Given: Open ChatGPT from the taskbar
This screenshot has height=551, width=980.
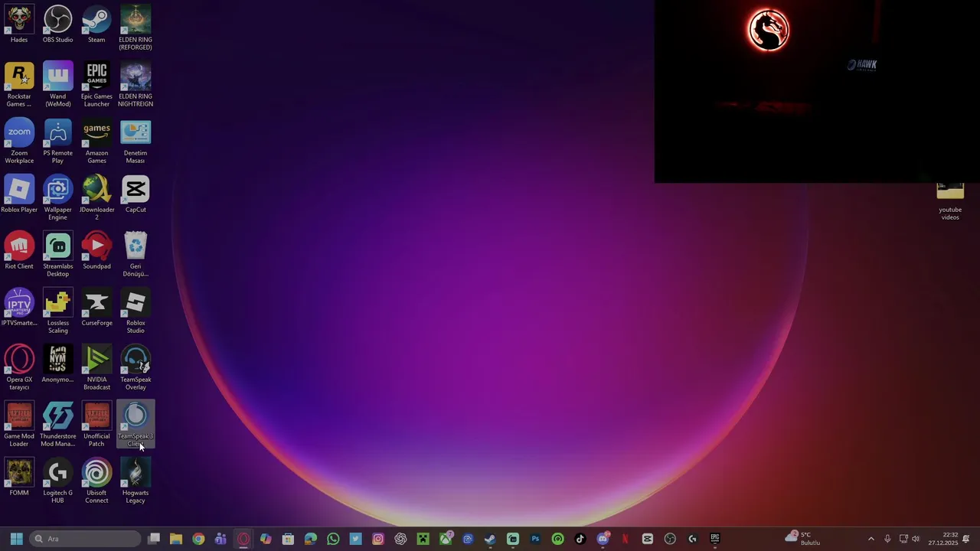Looking at the screenshot, I should 400,539.
